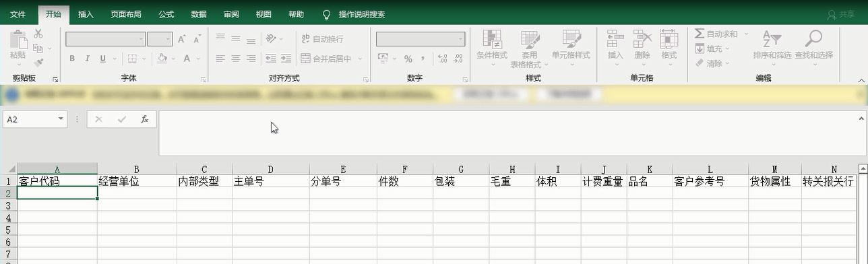Expand the number format combo box
The image size is (868, 264).
pyautogui.click(x=461, y=39)
